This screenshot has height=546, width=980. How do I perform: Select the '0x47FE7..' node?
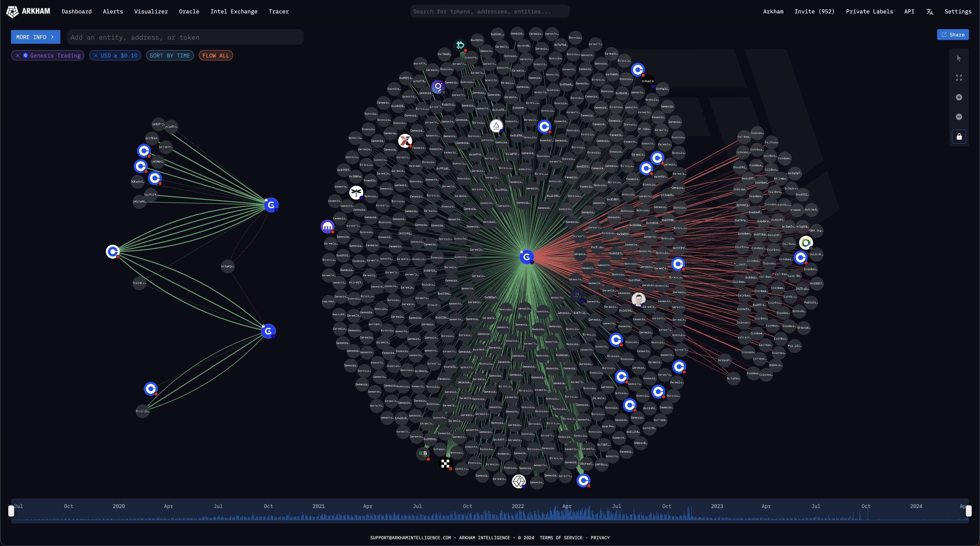click(344, 170)
